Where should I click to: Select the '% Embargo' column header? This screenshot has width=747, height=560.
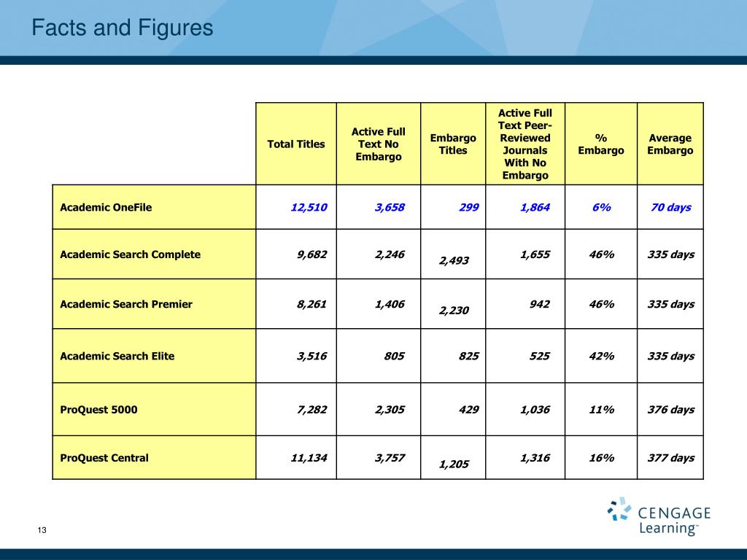click(601, 144)
